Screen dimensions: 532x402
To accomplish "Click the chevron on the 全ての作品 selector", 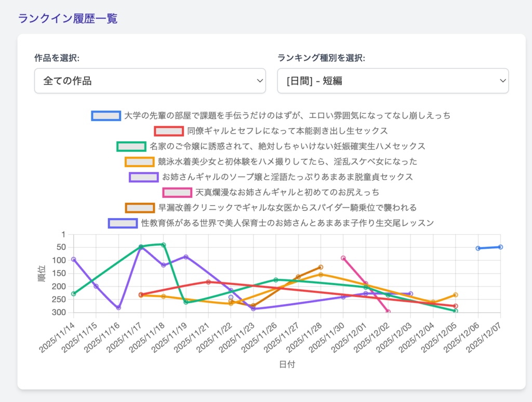I will 259,81.
